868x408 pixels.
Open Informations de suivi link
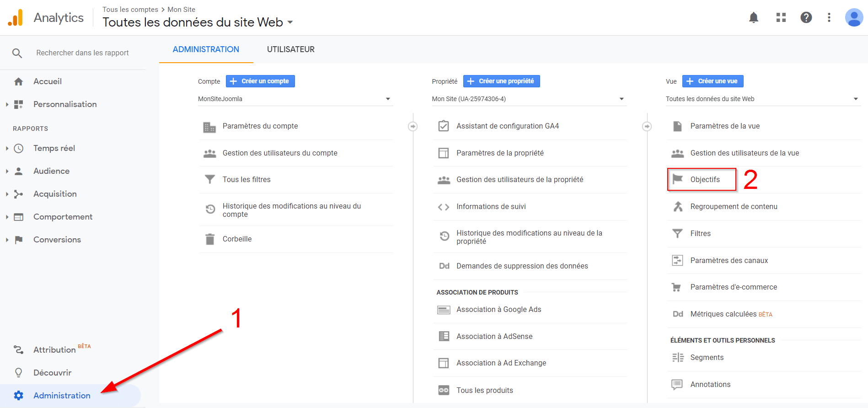click(x=491, y=207)
